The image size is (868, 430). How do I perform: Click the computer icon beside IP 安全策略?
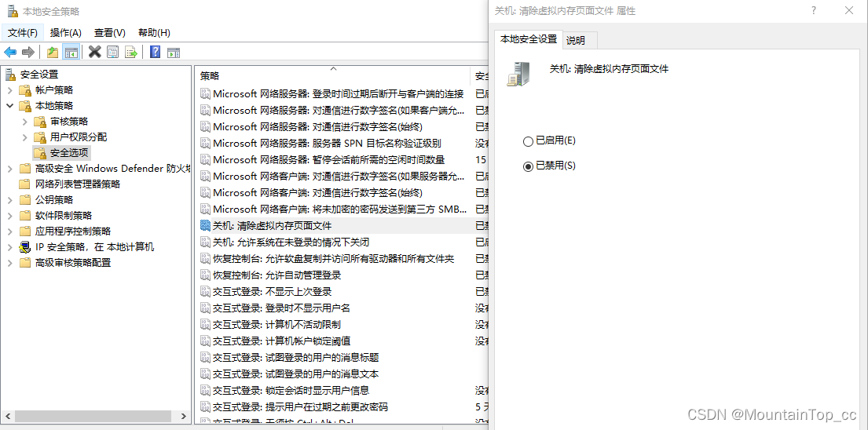25,247
